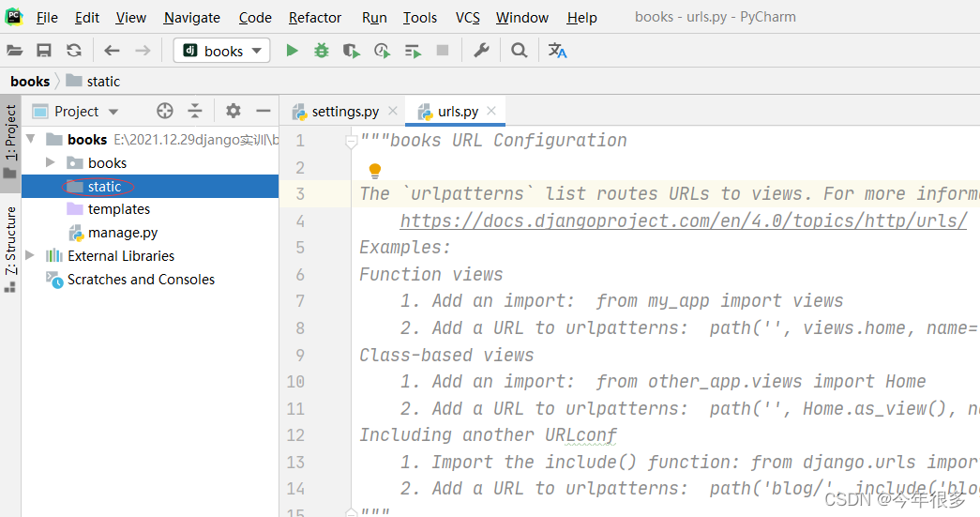Toggle the 1: Project side tool window
This screenshot has width=980, height=517.
pyautogui.click(x=10, y=140)
